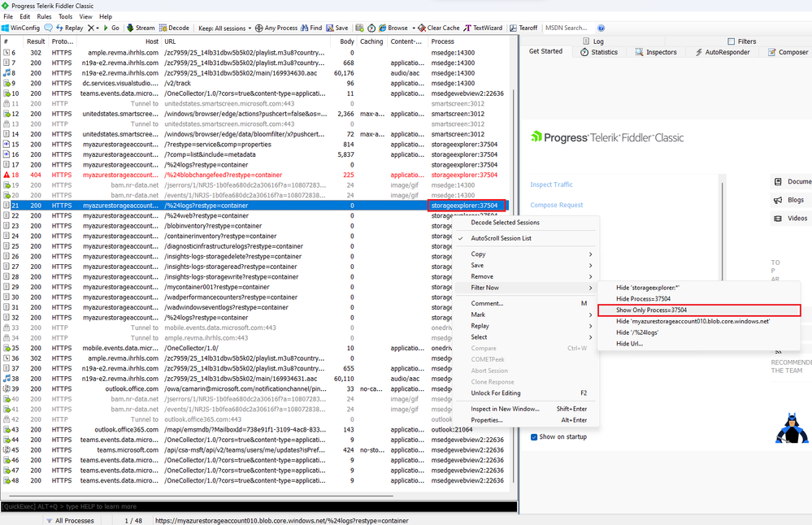
Task: Replay selected sessions from toolbar
Action: pos(69,28)
